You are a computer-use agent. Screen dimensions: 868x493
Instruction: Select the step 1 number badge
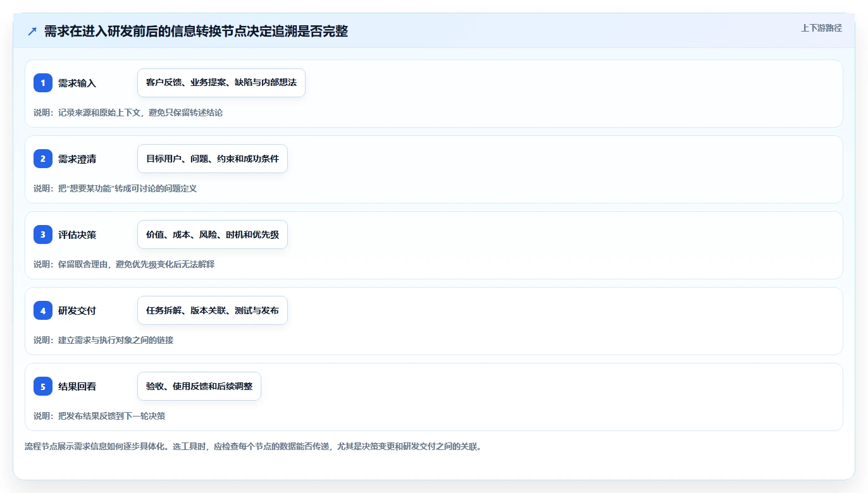point(43,83)
